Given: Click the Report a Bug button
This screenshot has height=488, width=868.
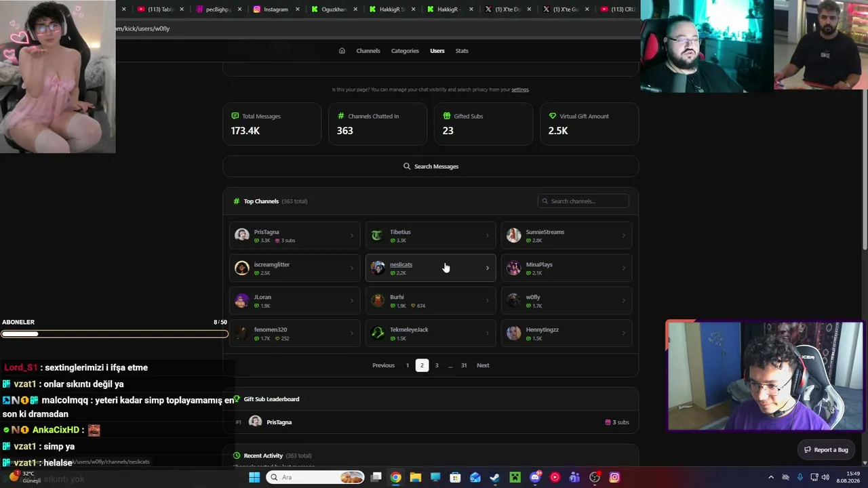Looking at the screenshot, I should (x=826, y=449).
